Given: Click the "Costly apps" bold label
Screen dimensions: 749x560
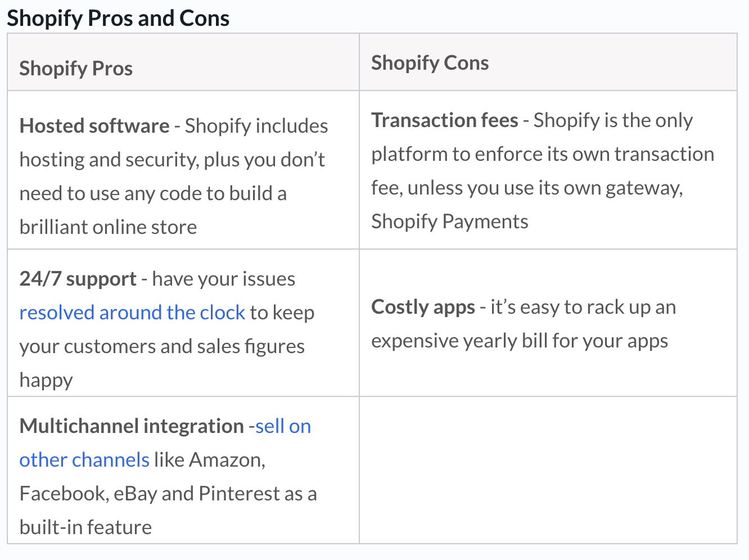Looking at the screenshot, I should pos(423,307).
